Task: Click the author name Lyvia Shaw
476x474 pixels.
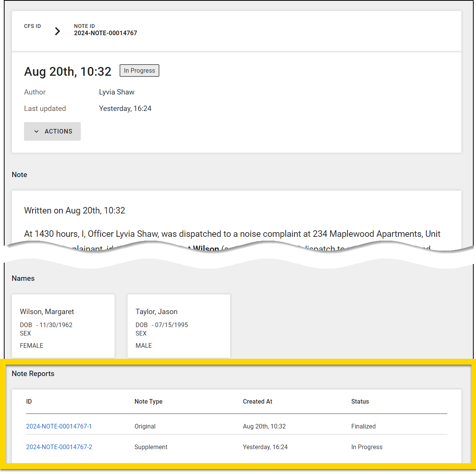Action: pos(117,92)
